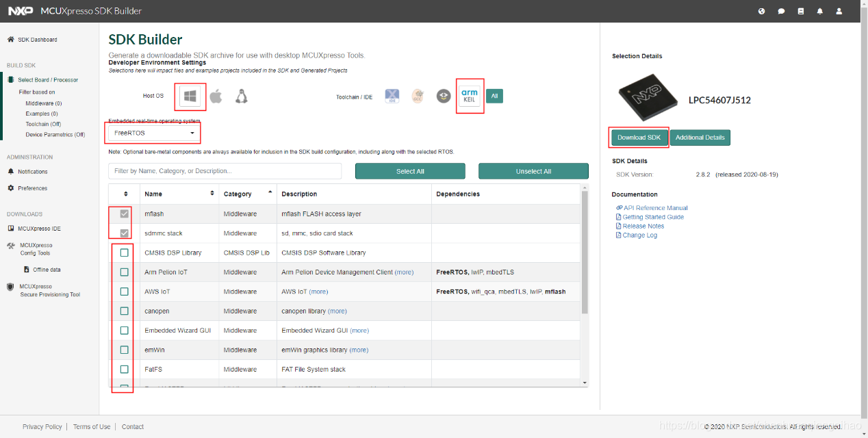The width and height of the screenshot is (868, 438).
Task: Check the canopen checkbox
Action: pyautogui.click(x=124, y=311)
